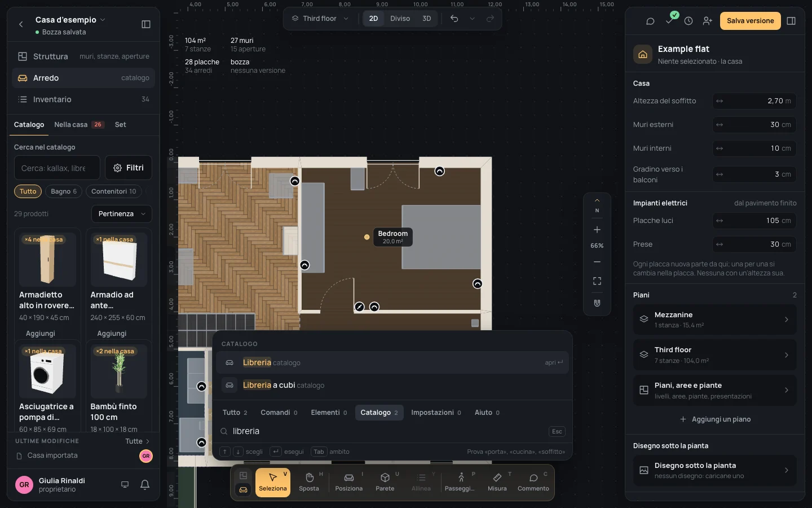
Task: Activate the Sposta move tool
Action: click(309, 483)
